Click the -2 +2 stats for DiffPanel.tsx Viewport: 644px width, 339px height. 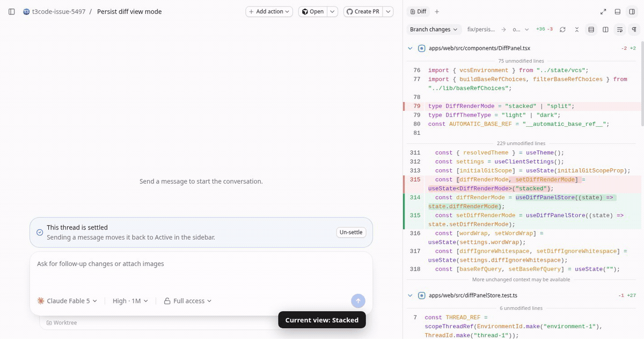click(x=628, y=48)
